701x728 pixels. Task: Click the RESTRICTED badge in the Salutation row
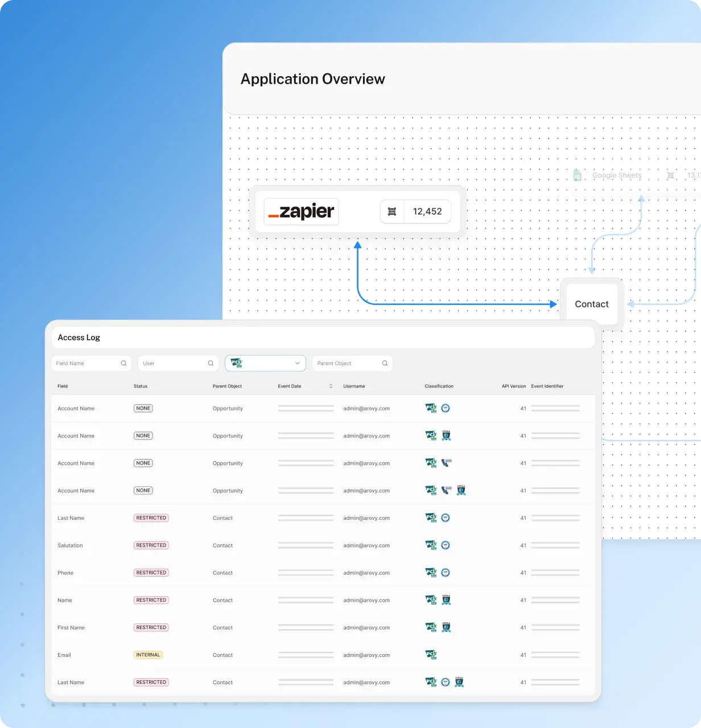pyautogui.click(x=151, y=545)
